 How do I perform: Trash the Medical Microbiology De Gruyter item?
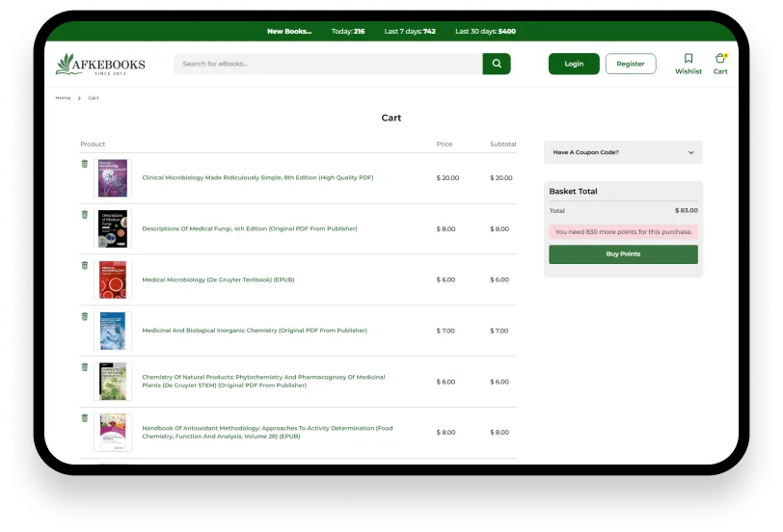tap(85, 265)
